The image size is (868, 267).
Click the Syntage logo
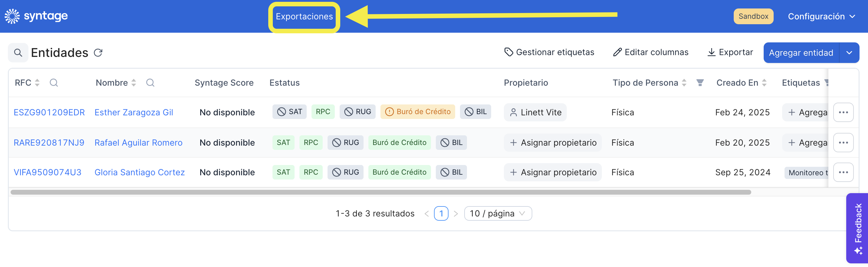tap(36, 16)
